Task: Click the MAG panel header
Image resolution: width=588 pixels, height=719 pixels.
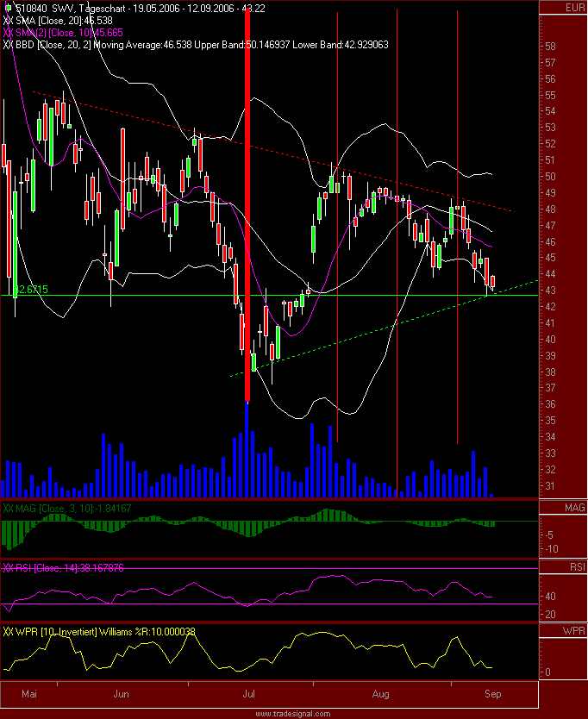Action: click(563, 508)
